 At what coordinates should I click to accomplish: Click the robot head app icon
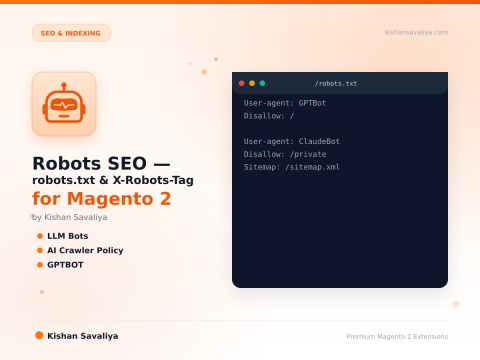click(64, 104)
